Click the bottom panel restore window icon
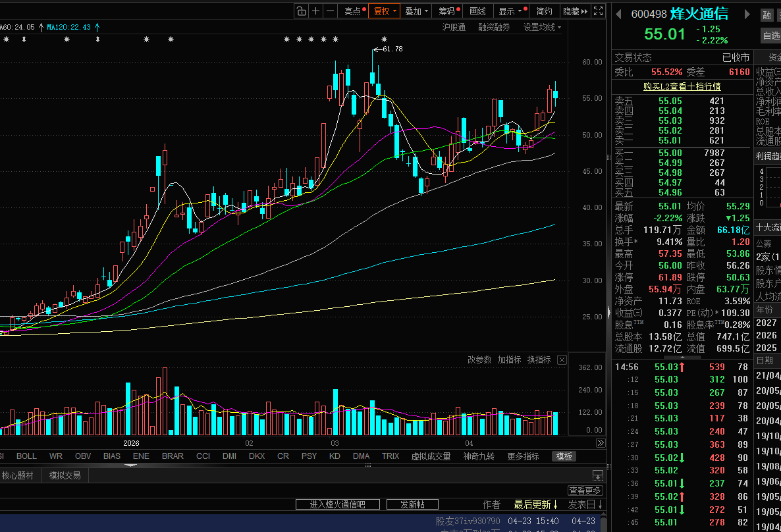Image resolution: width=781 pixels, height=532 pixels. [x=598, y=475]
